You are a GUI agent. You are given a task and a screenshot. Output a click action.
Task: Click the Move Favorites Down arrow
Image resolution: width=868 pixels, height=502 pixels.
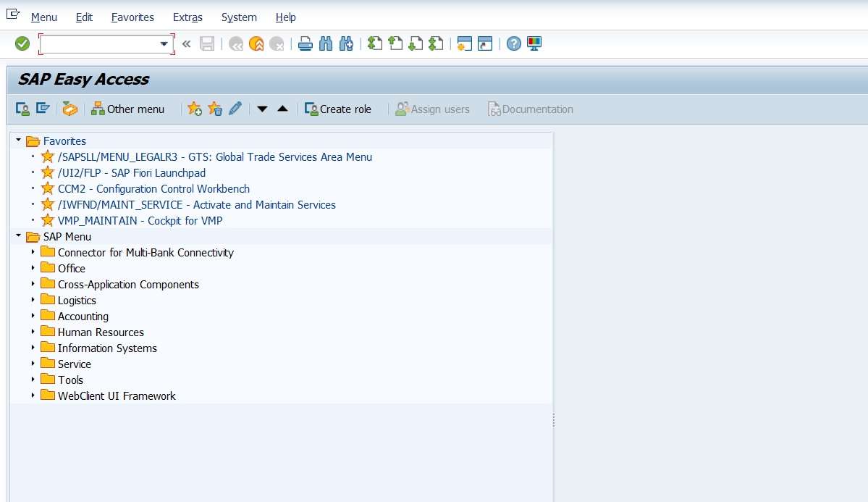tap(262, 109)
